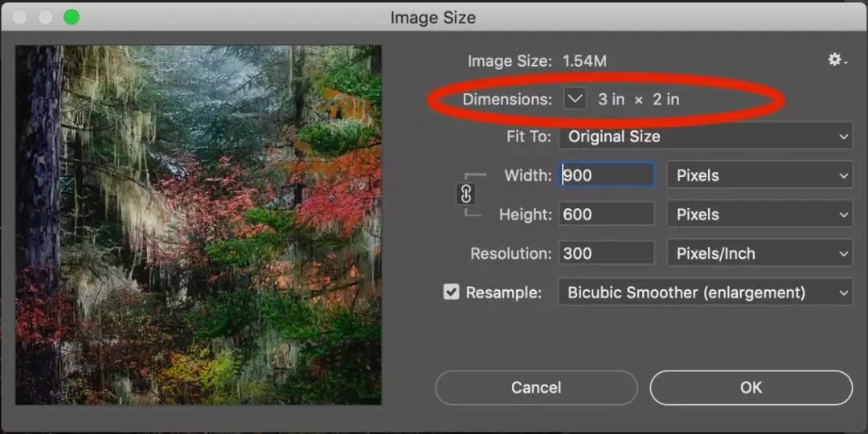Click the Resample label
Viewport: 868px width, 434px height.
point(504,293)
